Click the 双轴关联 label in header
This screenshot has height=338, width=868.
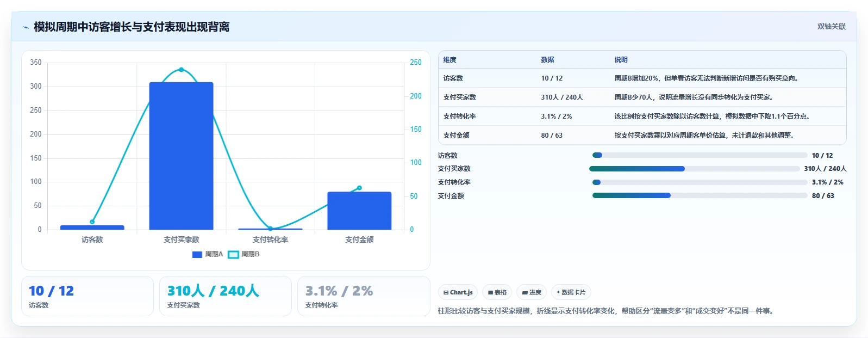pos(831,27)
